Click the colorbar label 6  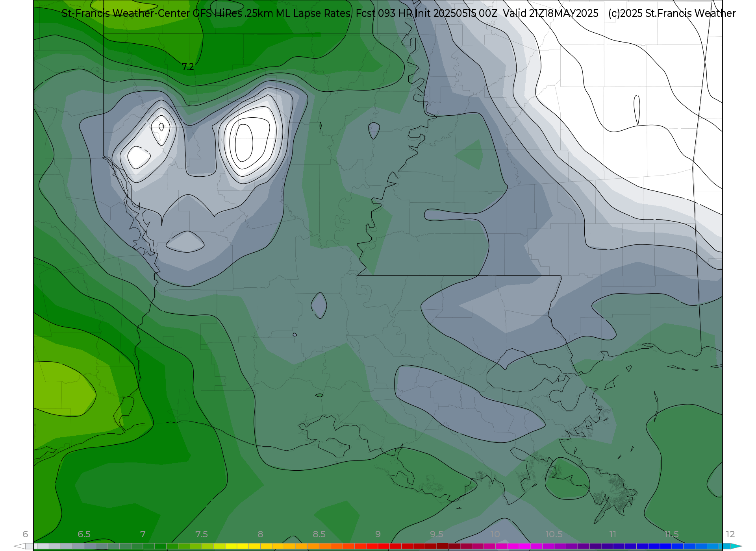[25, 534]
